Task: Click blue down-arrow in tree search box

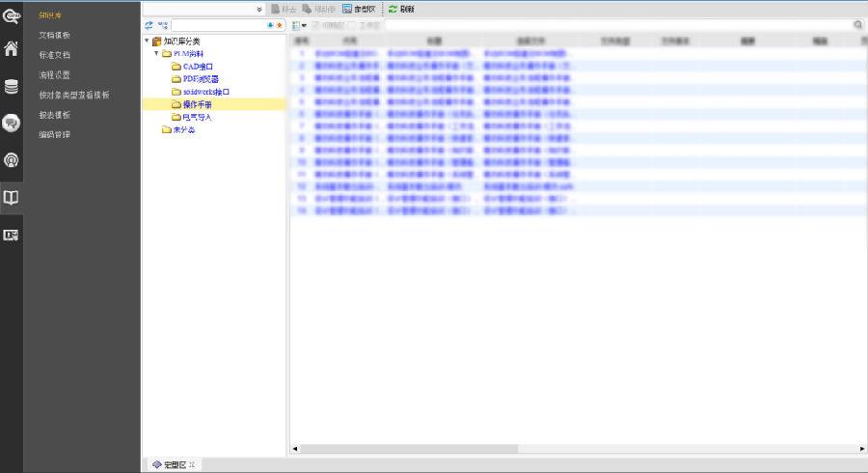Action: click(x=270, y=25)
